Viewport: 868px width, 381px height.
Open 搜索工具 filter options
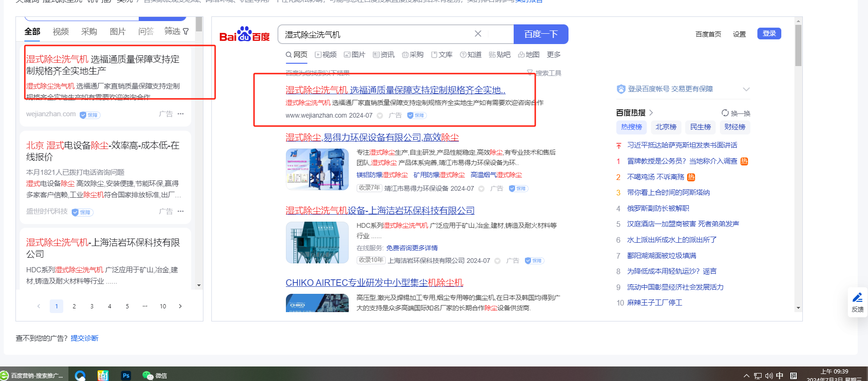pos(544,73)
